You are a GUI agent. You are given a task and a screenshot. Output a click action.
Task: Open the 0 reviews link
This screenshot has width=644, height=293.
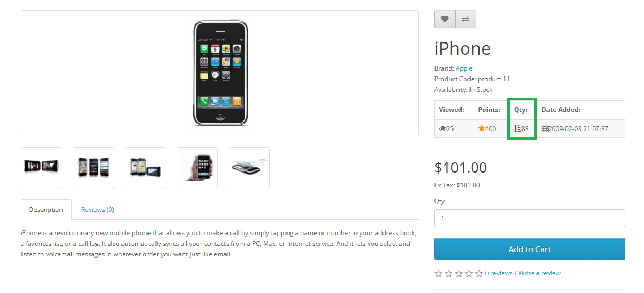(499, 273)
